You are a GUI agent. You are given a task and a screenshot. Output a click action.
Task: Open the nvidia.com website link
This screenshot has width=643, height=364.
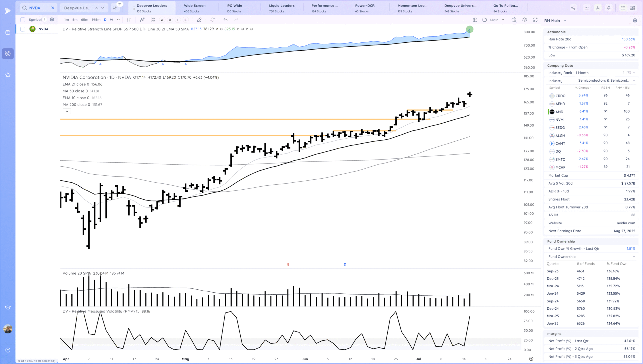626,223
